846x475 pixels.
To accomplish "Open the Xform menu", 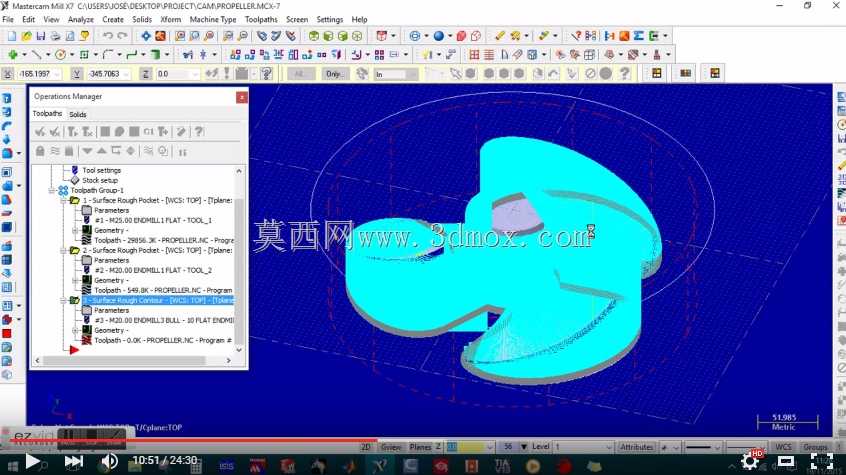I will [x=170, y=19].
